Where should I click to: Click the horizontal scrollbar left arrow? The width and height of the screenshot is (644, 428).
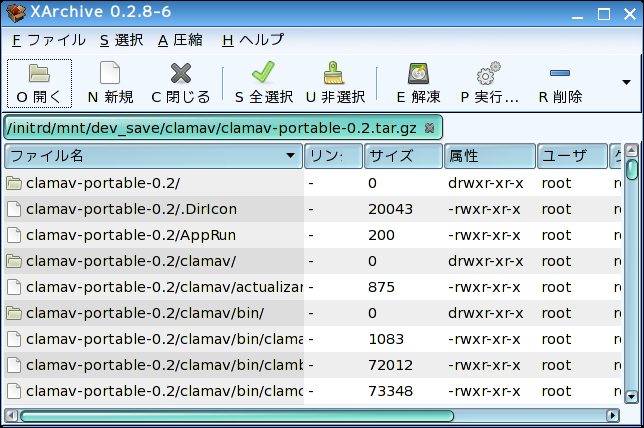pos(11,416)
